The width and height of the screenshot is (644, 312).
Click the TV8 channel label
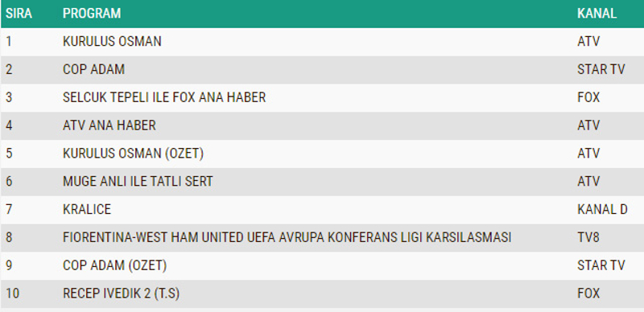click(588, 237)
